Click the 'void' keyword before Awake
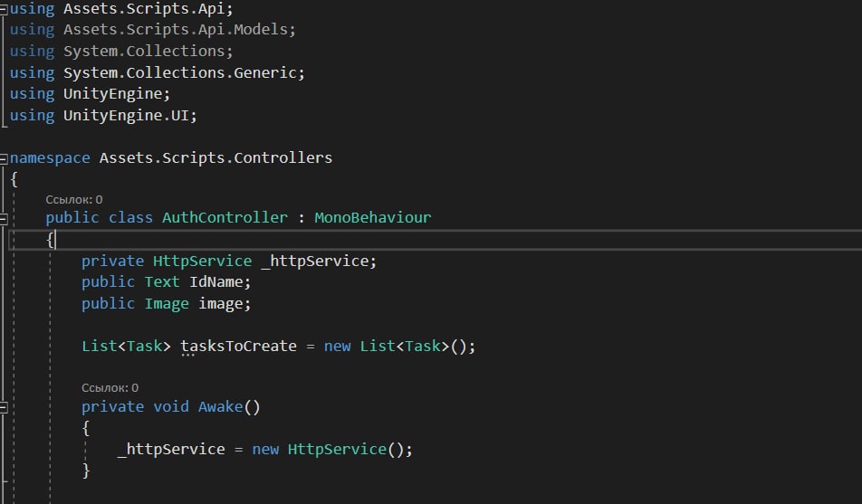Viewport: 862px width, 504px height. coord(170,406)
